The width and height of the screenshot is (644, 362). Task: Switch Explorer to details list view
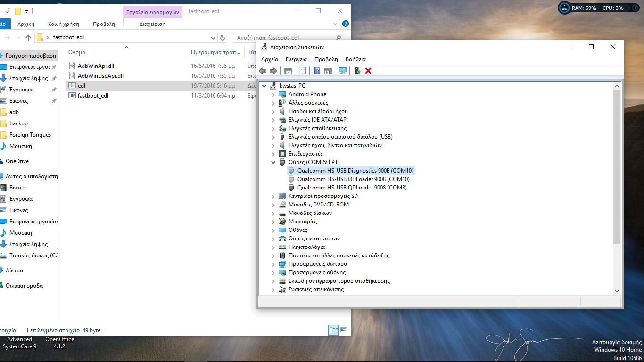click(333, 330)
